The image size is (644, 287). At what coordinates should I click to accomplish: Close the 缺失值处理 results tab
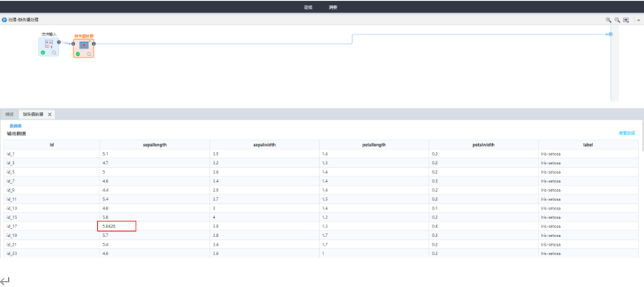pos(49,115)
